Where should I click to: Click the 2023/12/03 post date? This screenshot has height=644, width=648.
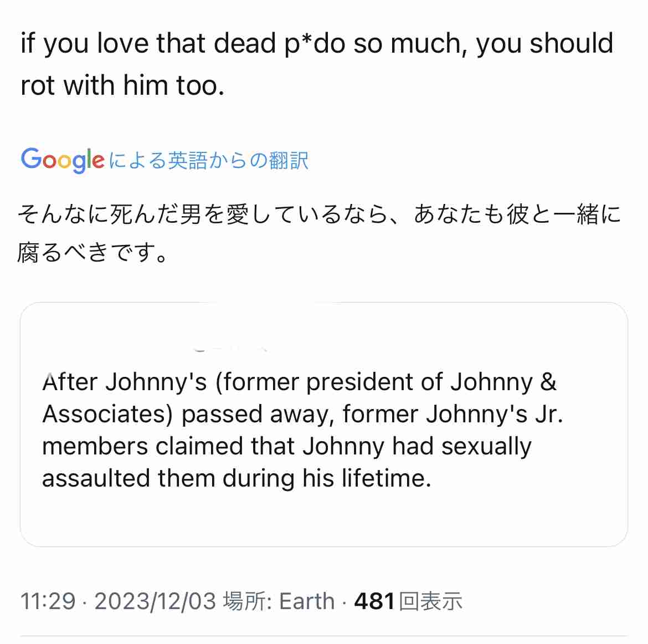(155, 601)
